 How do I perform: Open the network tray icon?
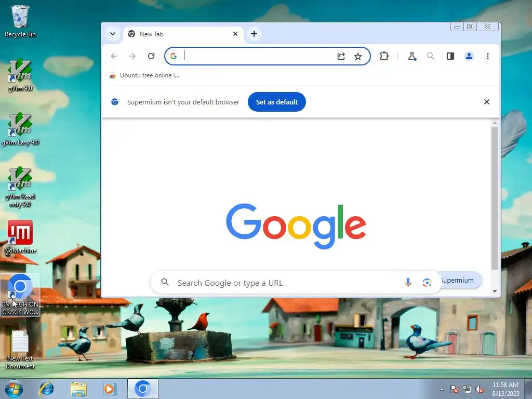(x=467, y=389)
